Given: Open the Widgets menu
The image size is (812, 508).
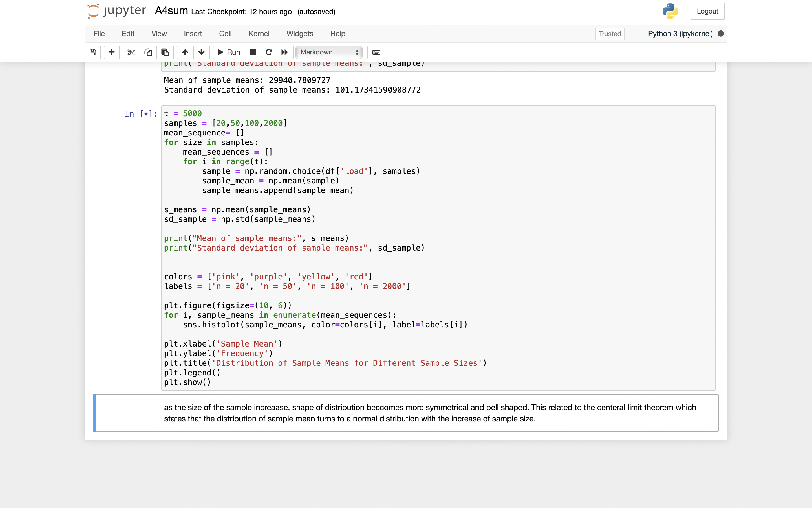Looking at the screenshot, I should [x=300, y=34].
